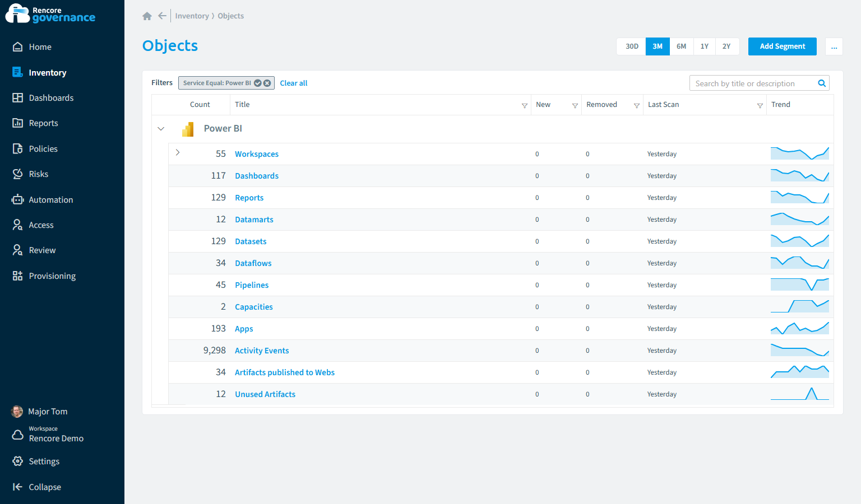Open the Title column filter
Image resolution: width=861 pixels, height=504 pixels.
tap(525, 105)
